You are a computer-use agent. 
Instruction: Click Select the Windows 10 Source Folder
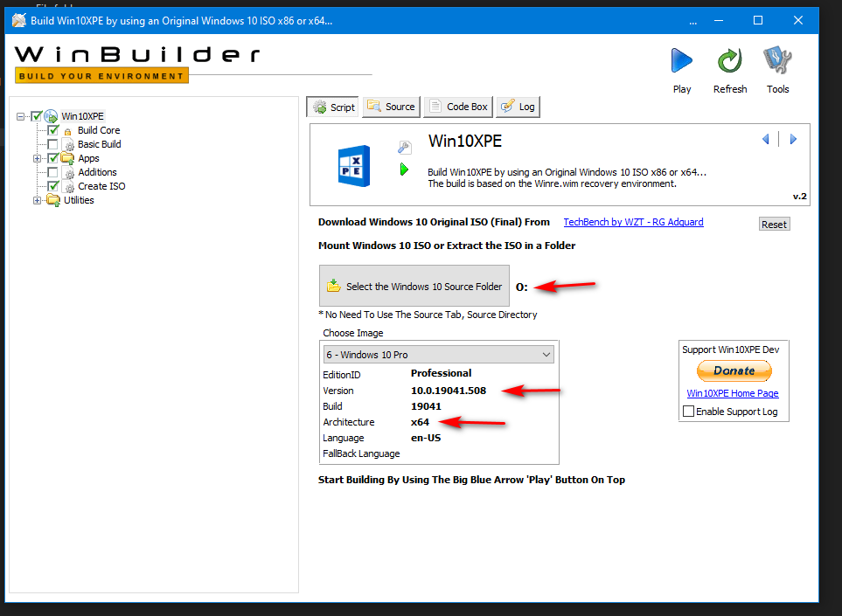(x=414, y=286)
